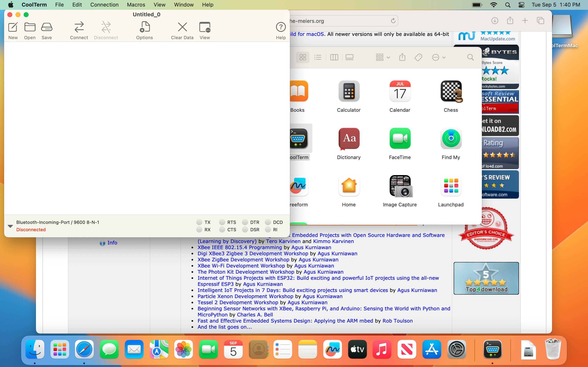Screen dimensions: 588x367
Task: Click the Info link on webpage
Action: (x=112, y=243)
